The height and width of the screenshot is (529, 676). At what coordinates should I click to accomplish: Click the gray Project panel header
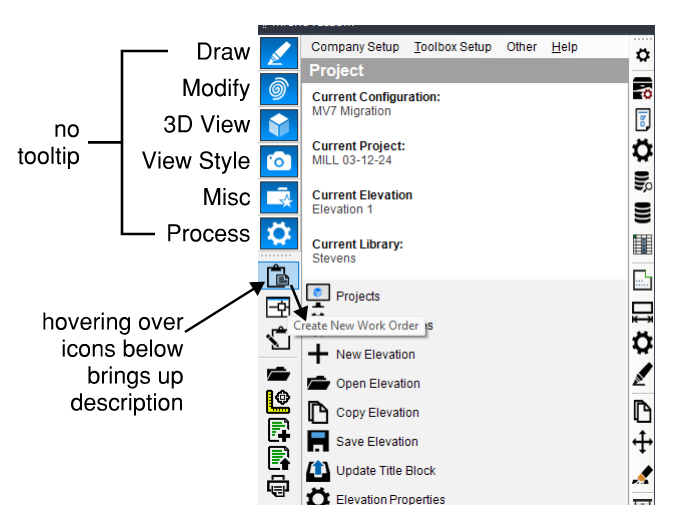pos(465,70)
